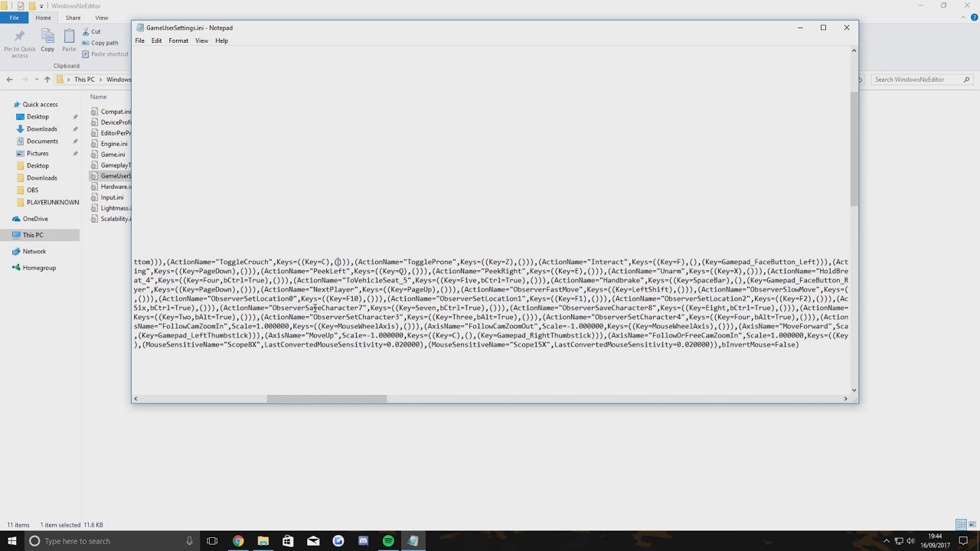Click Notepad scroll down arrow
The height and width of the screenshot is (551, 980).
pyautogui.click(x=854, y=390)
